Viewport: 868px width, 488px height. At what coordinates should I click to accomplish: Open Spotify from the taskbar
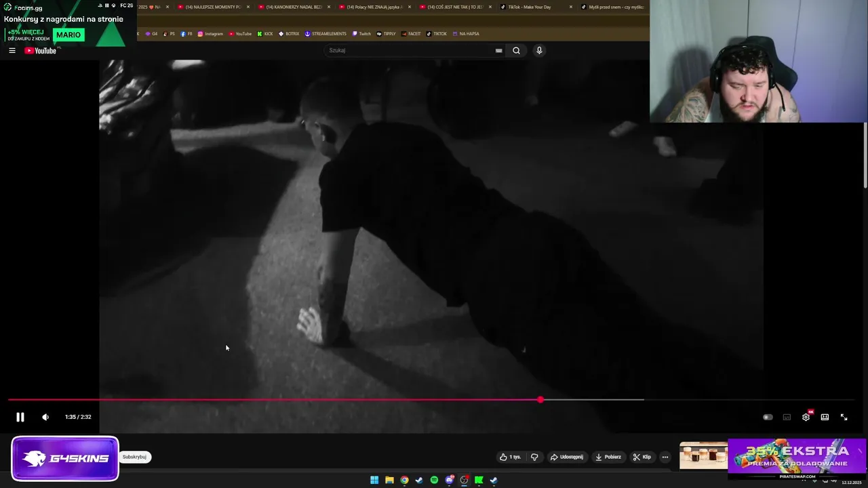(434, 480)
